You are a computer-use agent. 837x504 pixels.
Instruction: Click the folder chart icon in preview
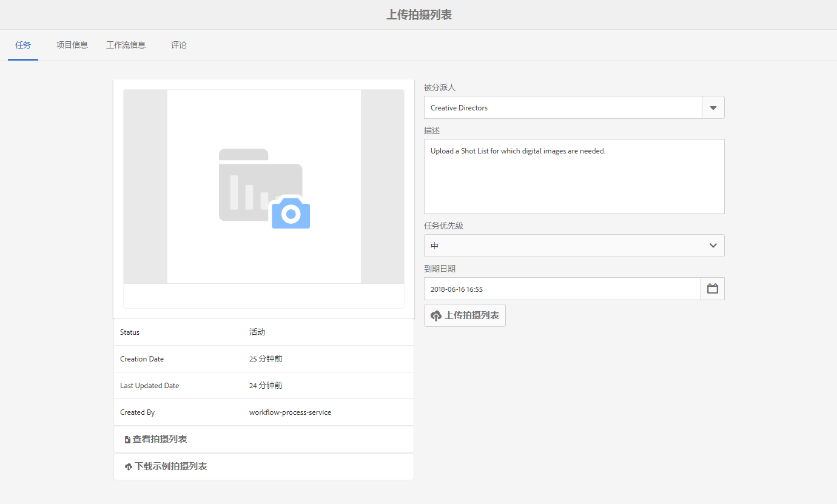click(x=260, y=185)
